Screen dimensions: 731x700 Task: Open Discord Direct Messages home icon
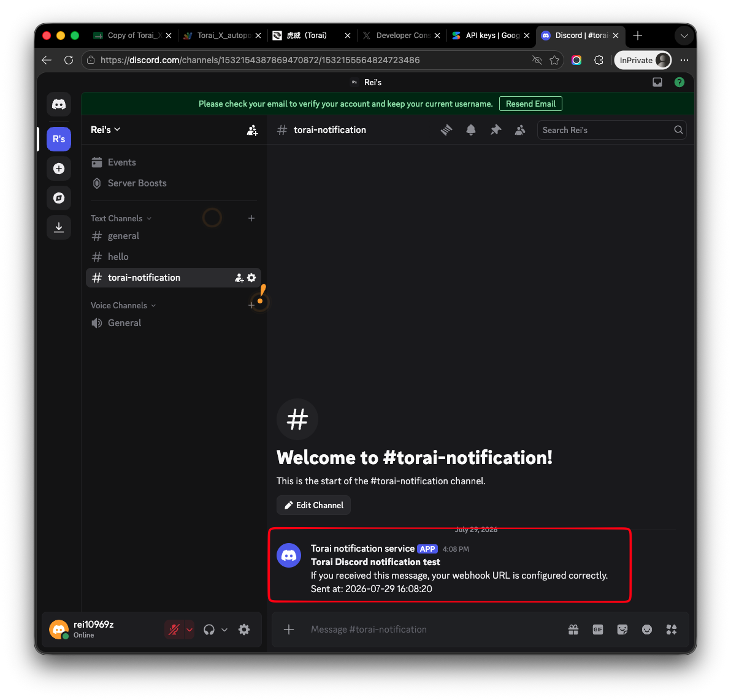click(59, 104)
